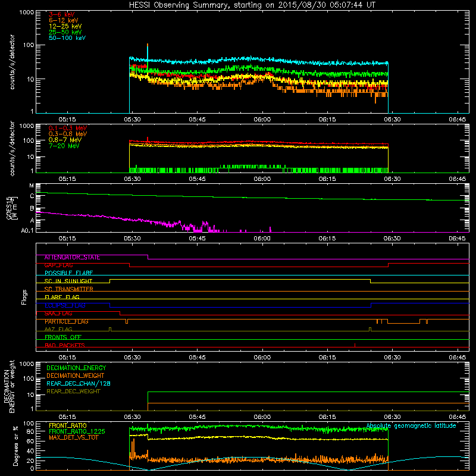Click the vertical 'Flags' axis title
Image resolution: width=476 pixels, height=476 pixels.
pos(24,297)
